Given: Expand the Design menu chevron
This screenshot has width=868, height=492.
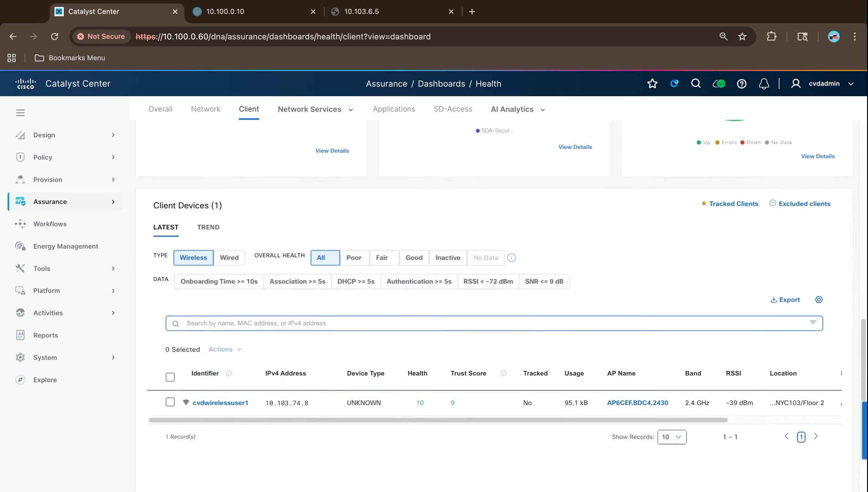Looking at the screenshot, I should (113, 135).
